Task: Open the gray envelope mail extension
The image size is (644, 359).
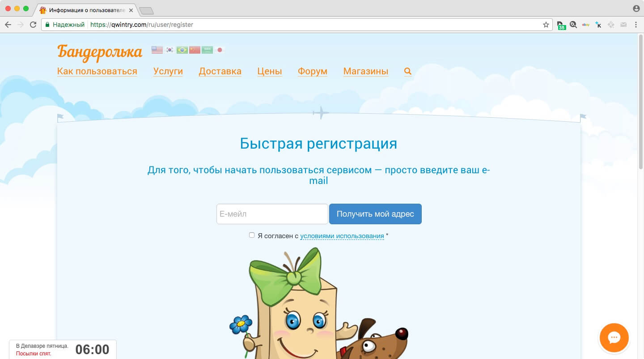Action: click(x=623, y=25)
